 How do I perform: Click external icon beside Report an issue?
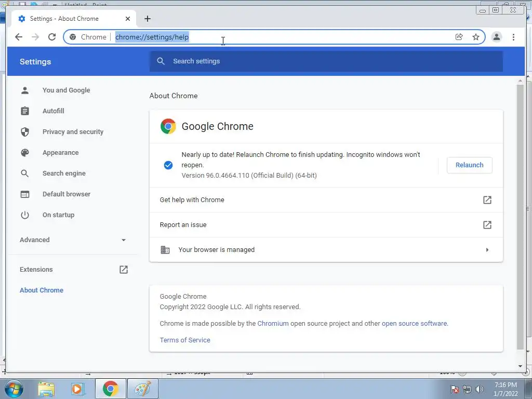click(x=487, y=224)
